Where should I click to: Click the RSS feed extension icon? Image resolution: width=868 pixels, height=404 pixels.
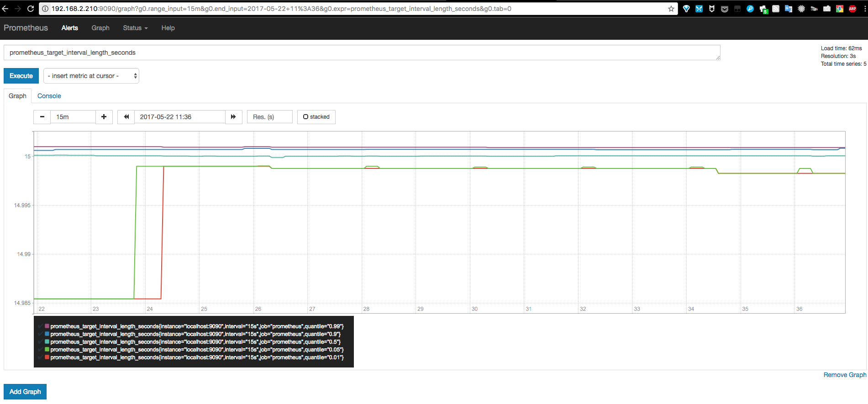[776, 9]
